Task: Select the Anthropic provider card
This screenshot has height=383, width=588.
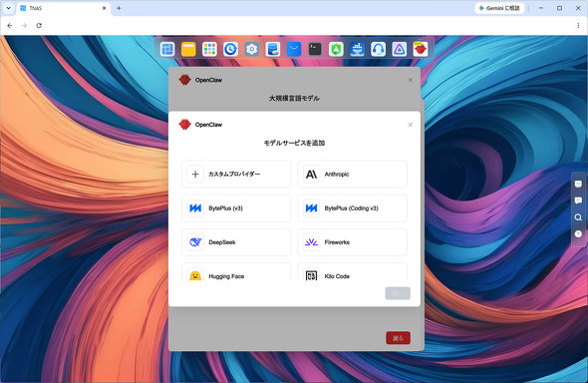Action: (x=352, y=175)
